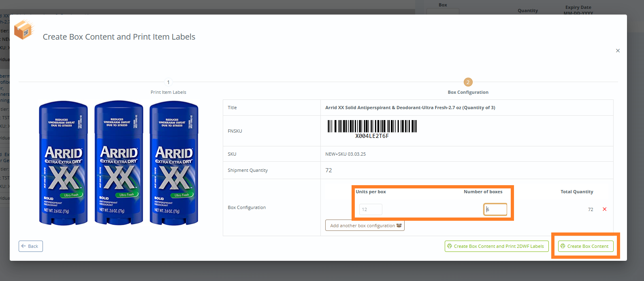644x281 pixels.
Task: Click the leftmost Arrid deodorant product image
Action: click(x=63, y=163)
